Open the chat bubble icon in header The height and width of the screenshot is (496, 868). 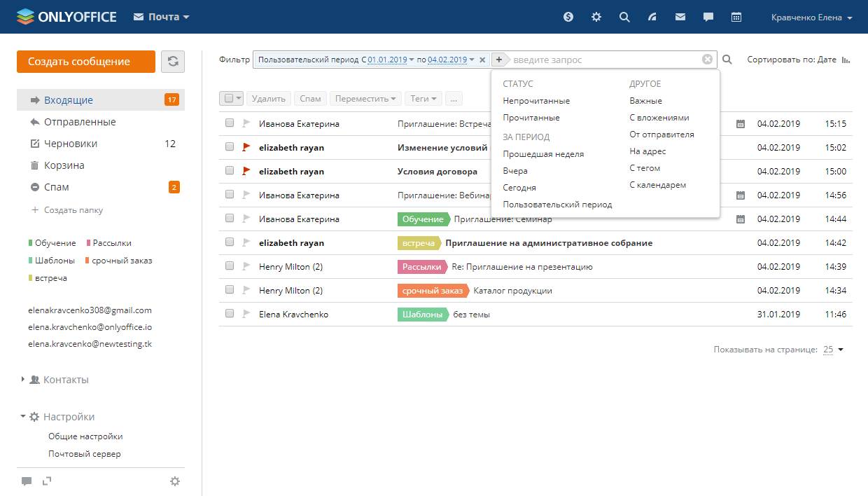coord(708,17)
